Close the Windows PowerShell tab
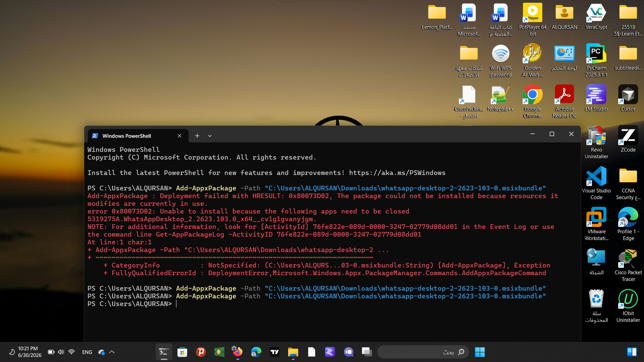 tap(180, 136)
